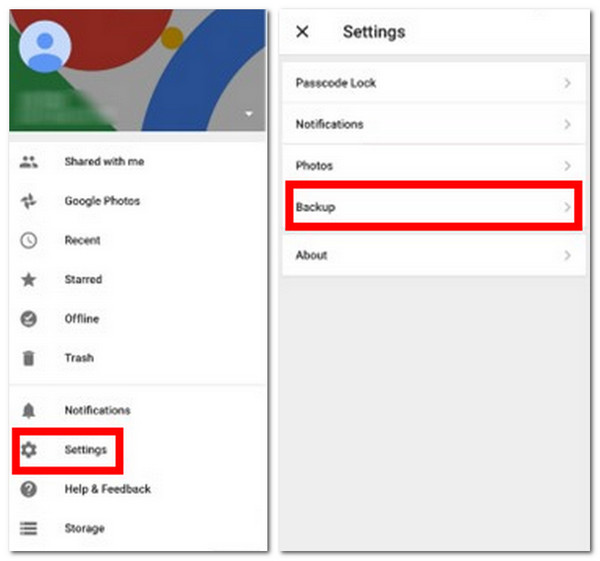Open Notifications settings row chevron
This screenshot has height=561, width=600.
point(567,125)
